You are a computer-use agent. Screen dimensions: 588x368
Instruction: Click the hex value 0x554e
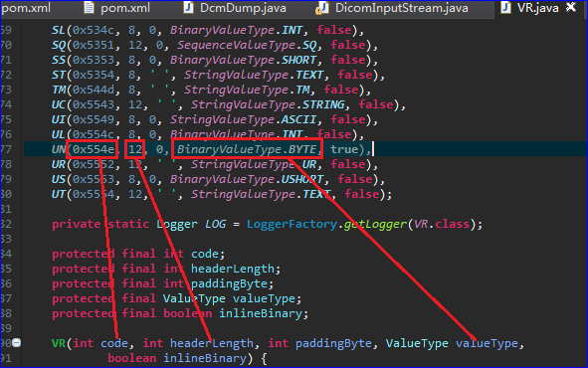pyautogui.click(x=93, y=149)
